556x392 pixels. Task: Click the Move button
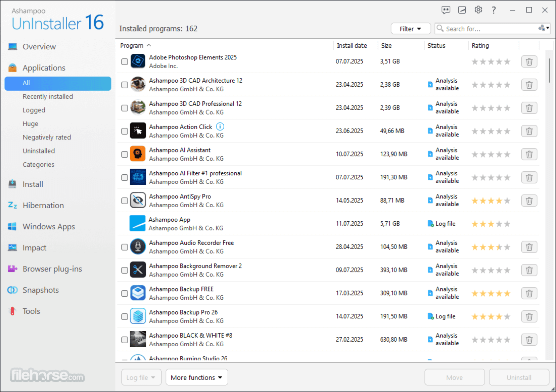click(x=455, y=377)
